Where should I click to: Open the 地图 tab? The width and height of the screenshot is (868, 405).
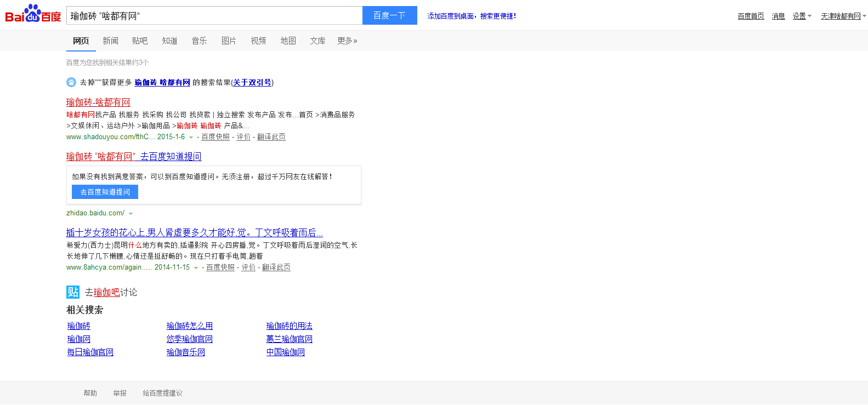[x=288, y=41]
